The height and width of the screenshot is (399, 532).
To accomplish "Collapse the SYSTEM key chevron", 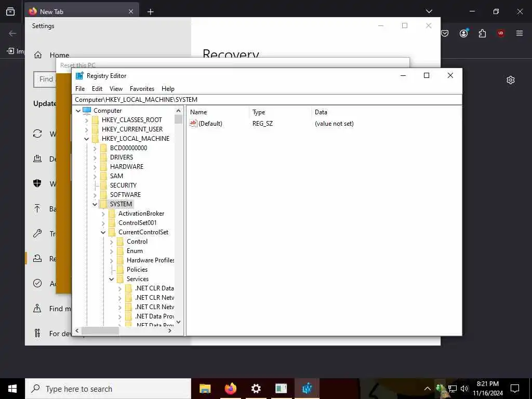I will click(95, 204).
